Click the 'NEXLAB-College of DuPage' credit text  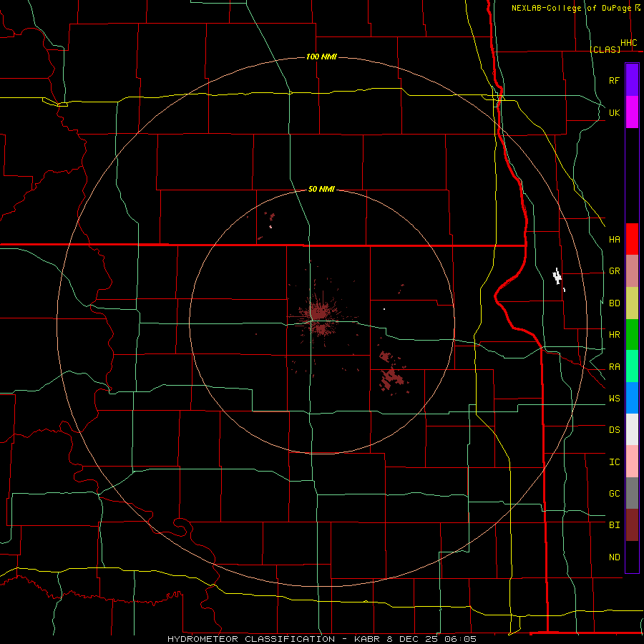pos(571,8)
